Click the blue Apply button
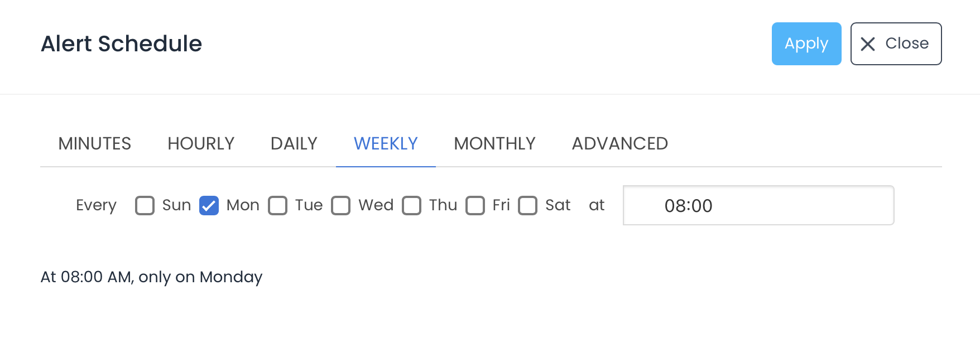980x338 pixels. 806,44
